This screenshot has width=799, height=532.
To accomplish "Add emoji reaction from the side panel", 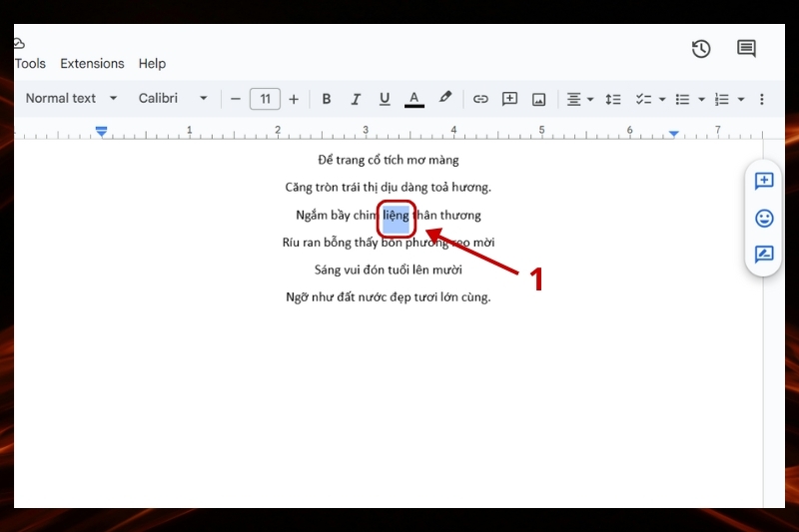I will tap(764, 219).
